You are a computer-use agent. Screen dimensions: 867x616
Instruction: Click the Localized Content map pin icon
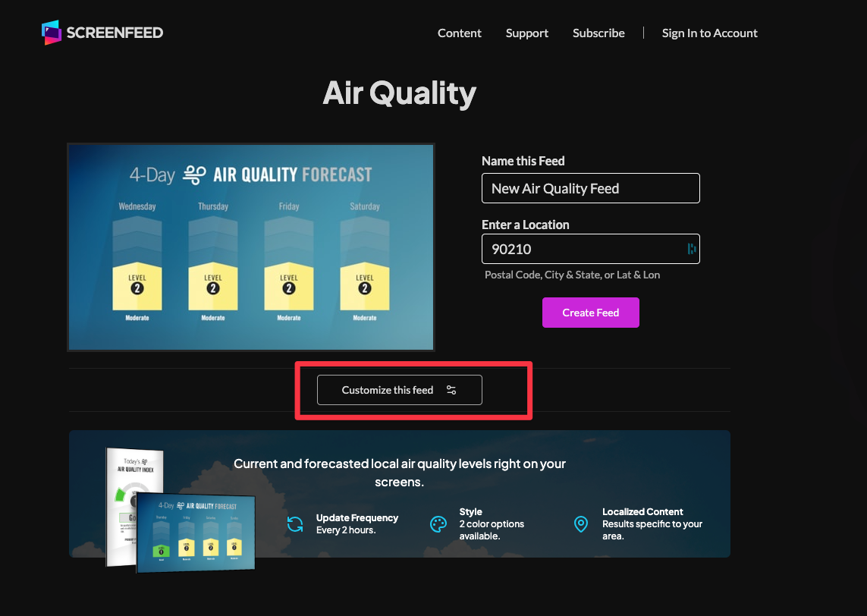[x=581, y=524]
